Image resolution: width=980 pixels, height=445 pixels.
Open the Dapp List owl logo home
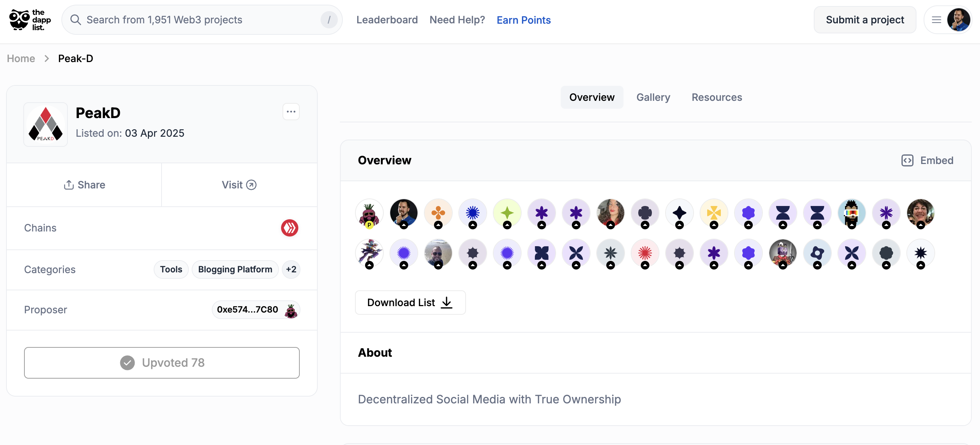click(x=30, y=20)
